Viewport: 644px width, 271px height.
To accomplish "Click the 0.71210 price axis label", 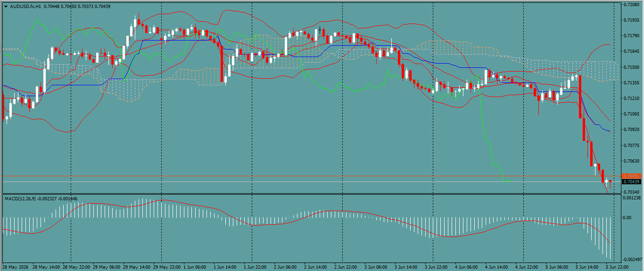I will pos(631,98).
